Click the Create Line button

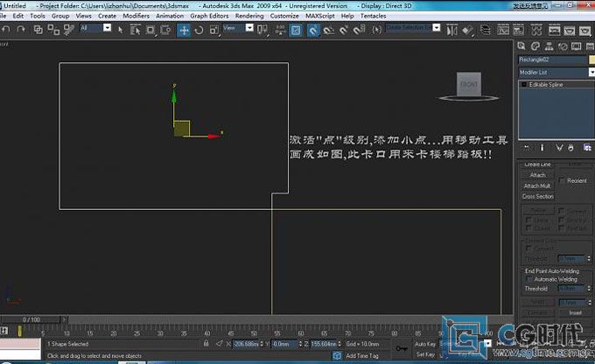538,164
